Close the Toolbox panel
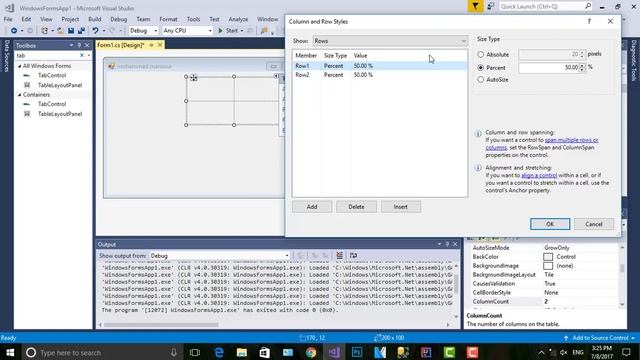Viewport: 640px width, 360px height. (87, 45)
